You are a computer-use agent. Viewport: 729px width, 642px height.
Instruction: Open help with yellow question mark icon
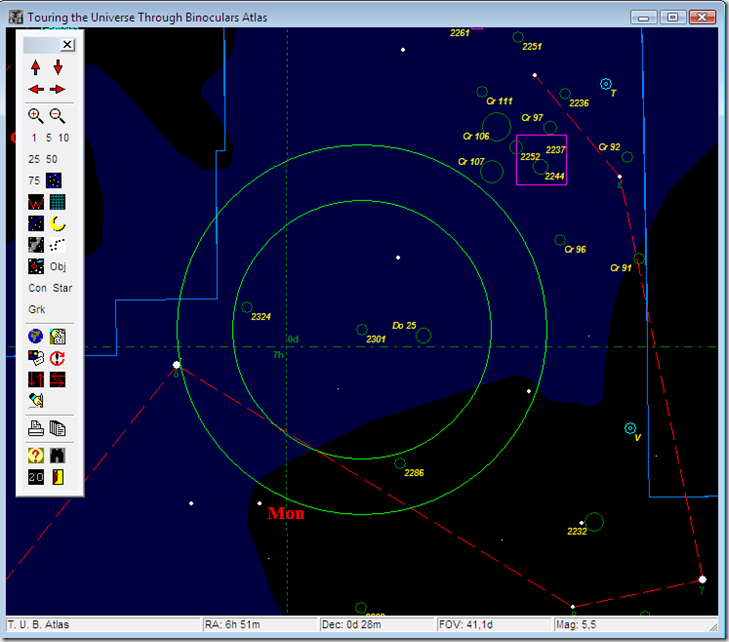pos(36,455)
